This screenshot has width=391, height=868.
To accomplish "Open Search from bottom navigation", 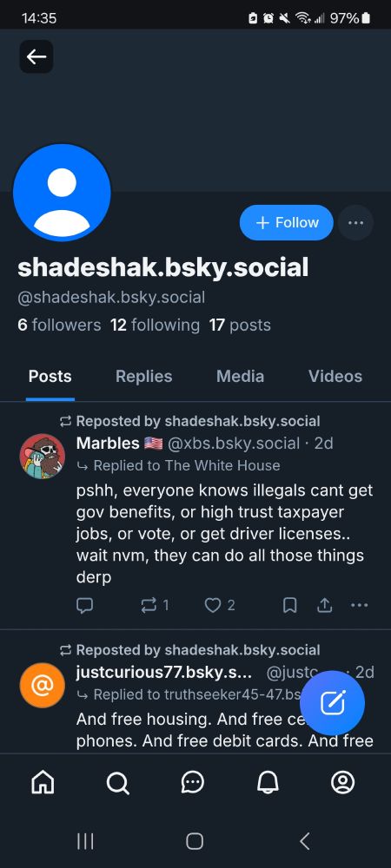I will (x=117, y=782).
